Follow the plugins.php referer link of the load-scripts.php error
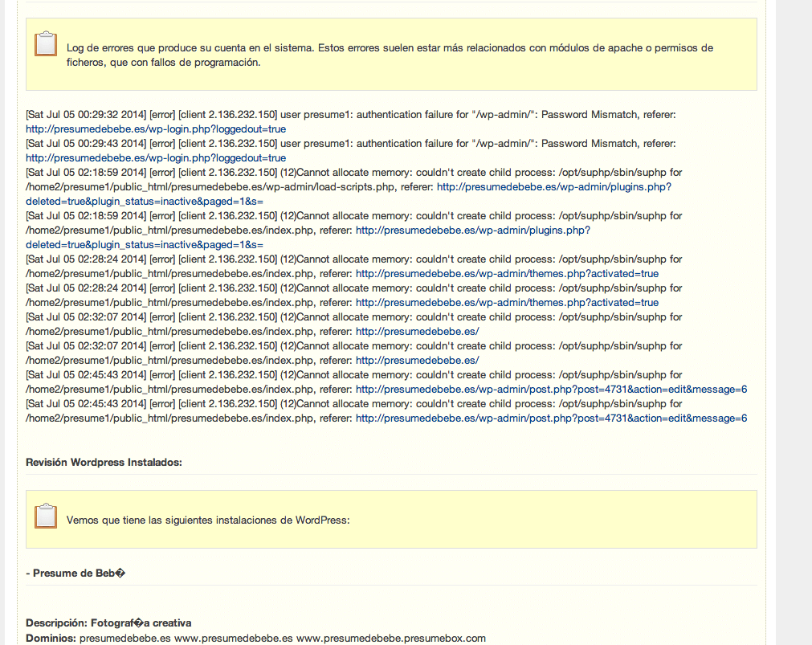Image resolution: width=812 pixels, height=645 pixels. pyautogui.click(x=349, y=194)
